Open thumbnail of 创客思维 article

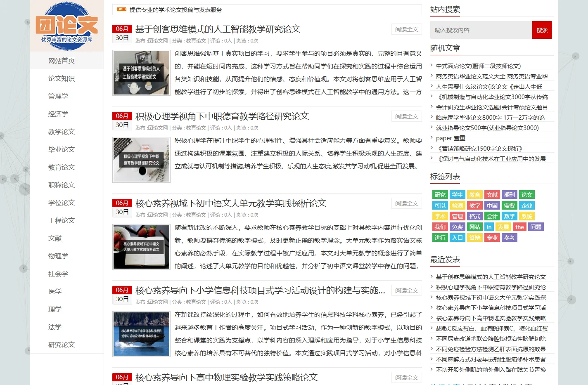pyautogui.click(x=142, y=73)
